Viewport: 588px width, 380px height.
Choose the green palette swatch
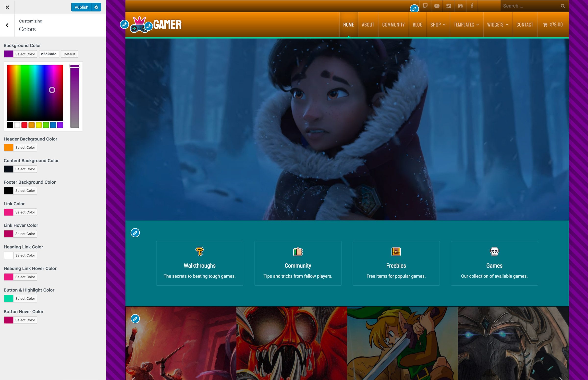46,125
